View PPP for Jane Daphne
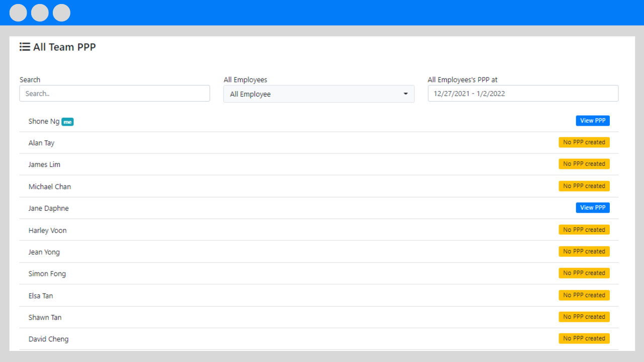Screen dimensions: 644x362 (x=593, y=208)
